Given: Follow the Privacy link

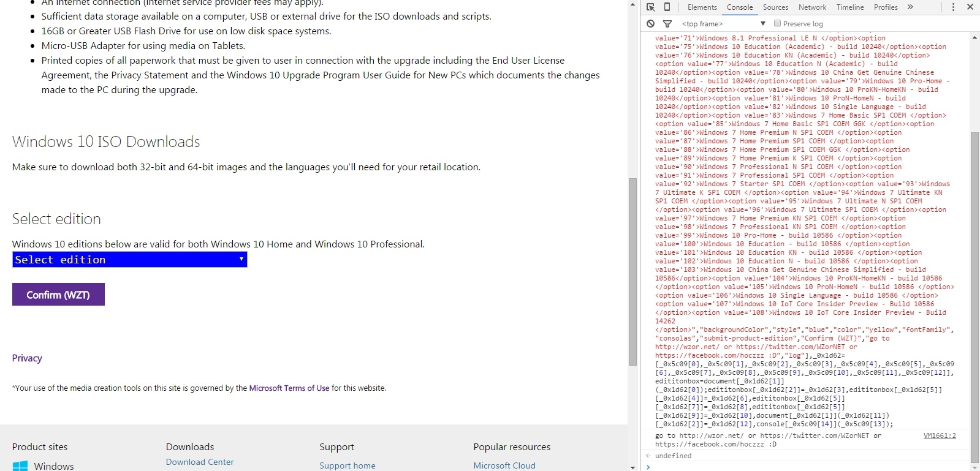Looking at the screenshot, I should pyautogui.click(x=27, y=358).
